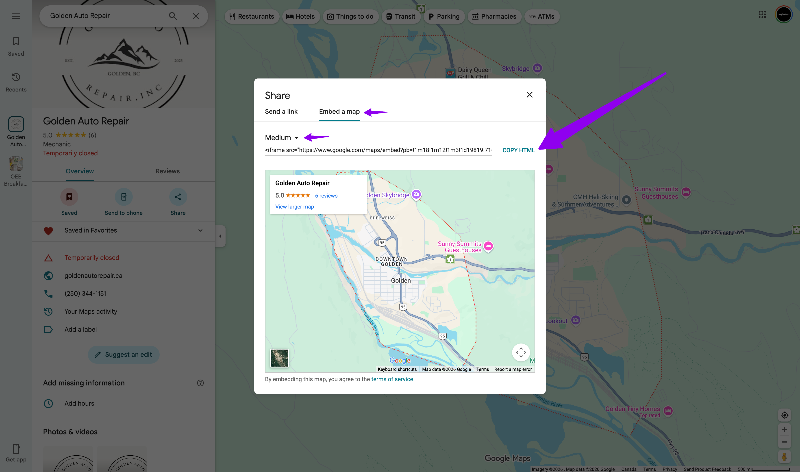Open Overview tab in place panel

tap(80, 171)
